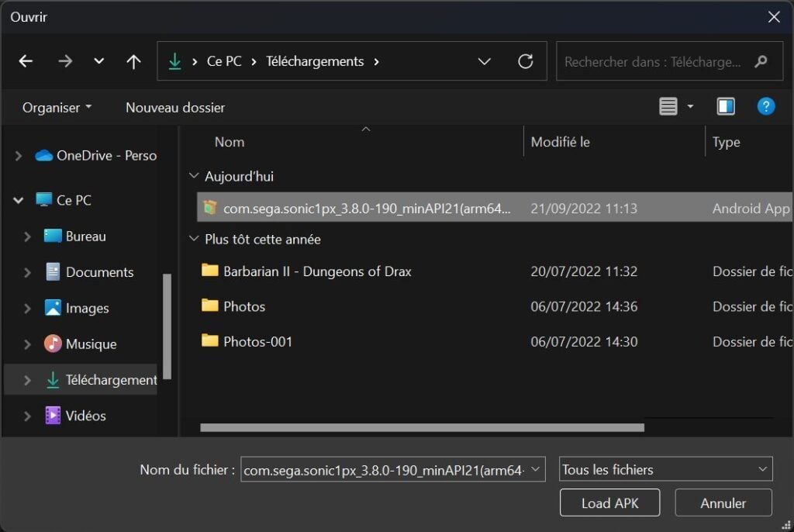794x532 pixels.
Task: Go back with the left arrow
Action: (x=26, y=61)
